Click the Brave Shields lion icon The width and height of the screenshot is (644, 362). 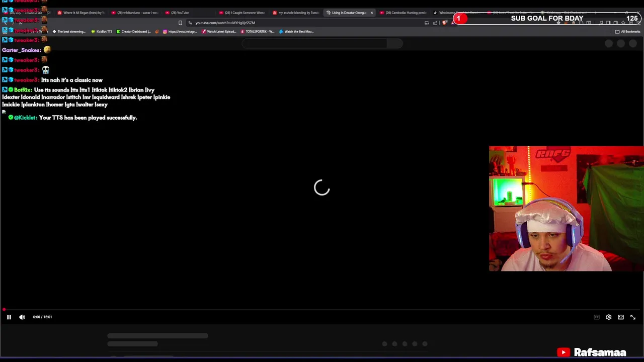(x=444, y=23)
